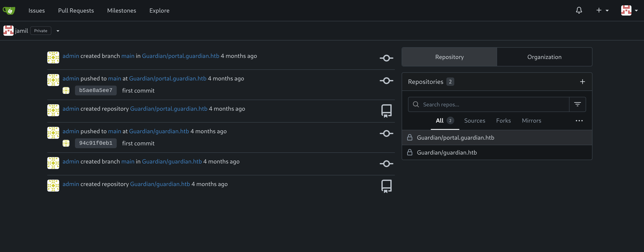This screenshot has width=644, height=252.
Task: Open the notifications bell
Action: click(x=579, y=10)
